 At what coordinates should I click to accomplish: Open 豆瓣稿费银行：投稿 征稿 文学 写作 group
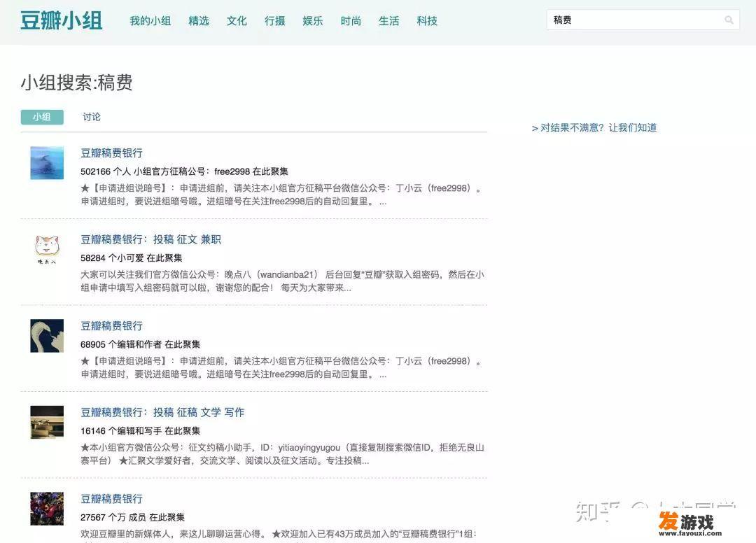click(x=162, y=412)
